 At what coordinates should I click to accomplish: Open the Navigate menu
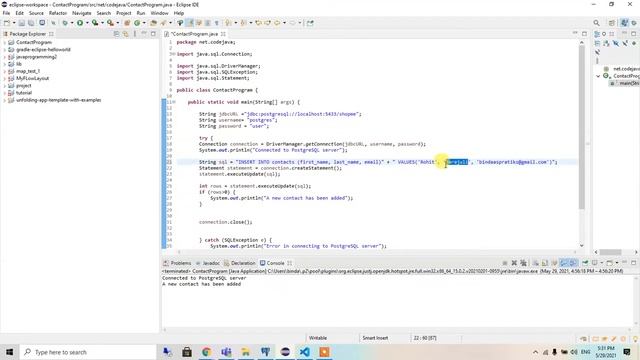coord(82,13)
